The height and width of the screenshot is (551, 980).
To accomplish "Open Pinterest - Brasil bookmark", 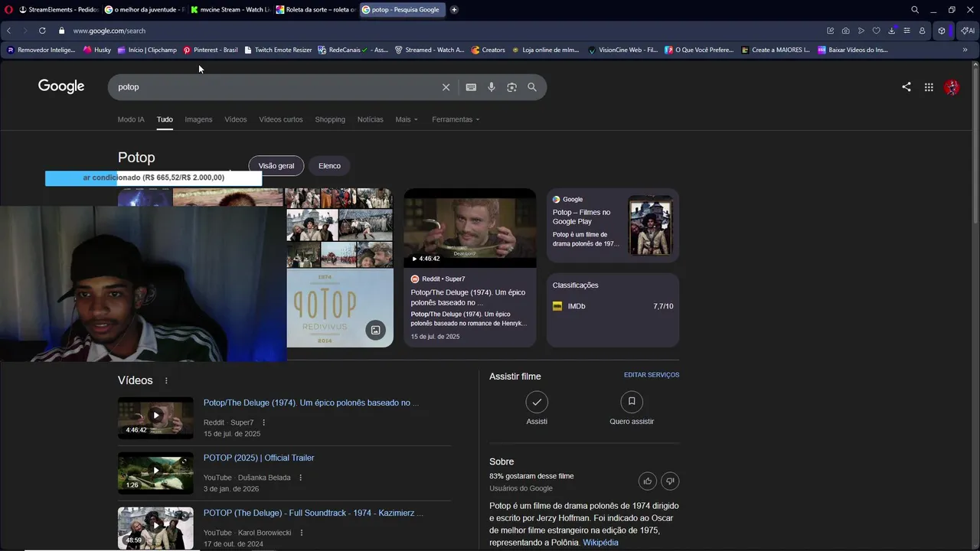I will [210, 50].
